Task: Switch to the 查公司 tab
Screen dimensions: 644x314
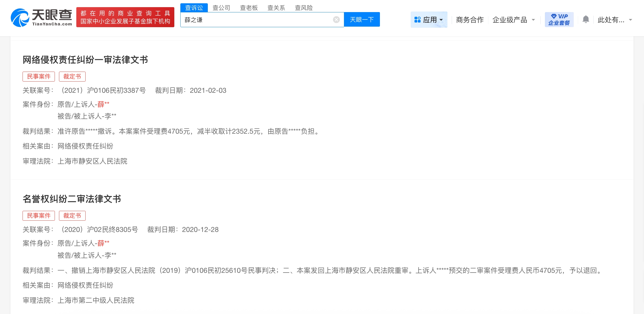Action: coord(221,7)
